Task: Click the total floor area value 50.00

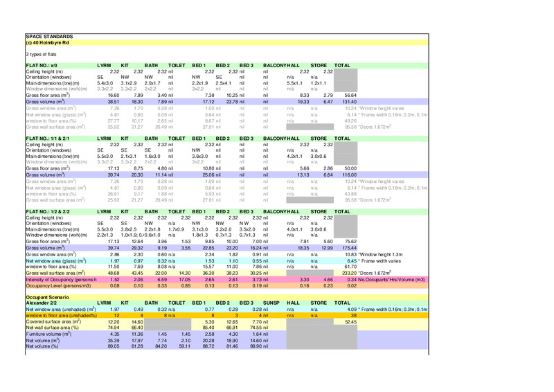Action: click(x=350, y=168)
